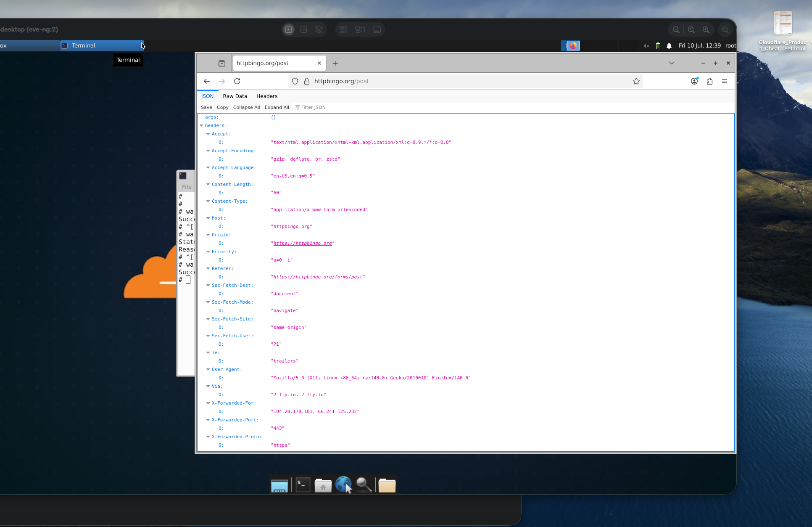This screenshot has width=812, height=527.
Task: Click the clock showing Fri 10 Jul, 12:39
Action: [x=699, y=45]
